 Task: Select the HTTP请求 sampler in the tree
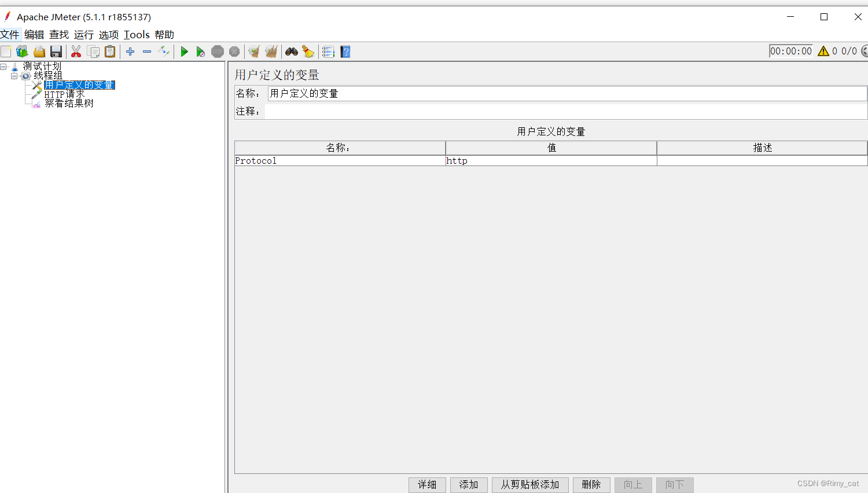(65, 94)
